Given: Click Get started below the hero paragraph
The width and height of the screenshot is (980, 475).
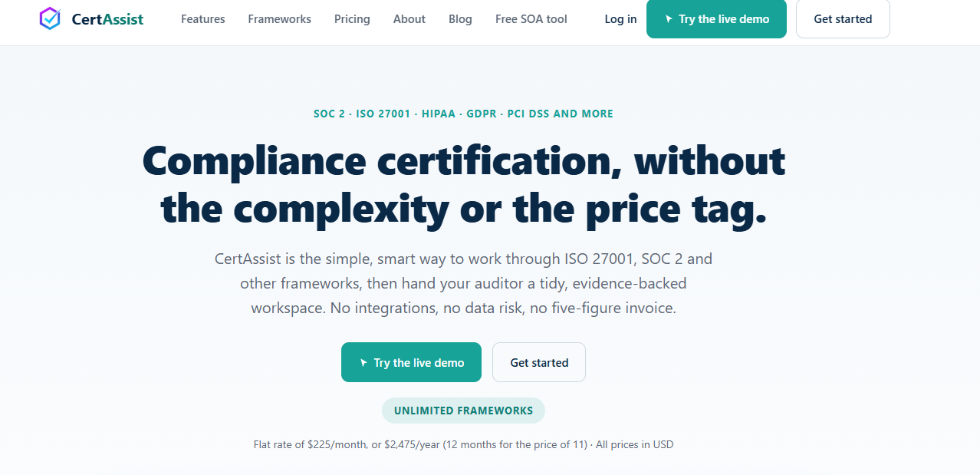Looking at the screenshot, I should point(539,362).
